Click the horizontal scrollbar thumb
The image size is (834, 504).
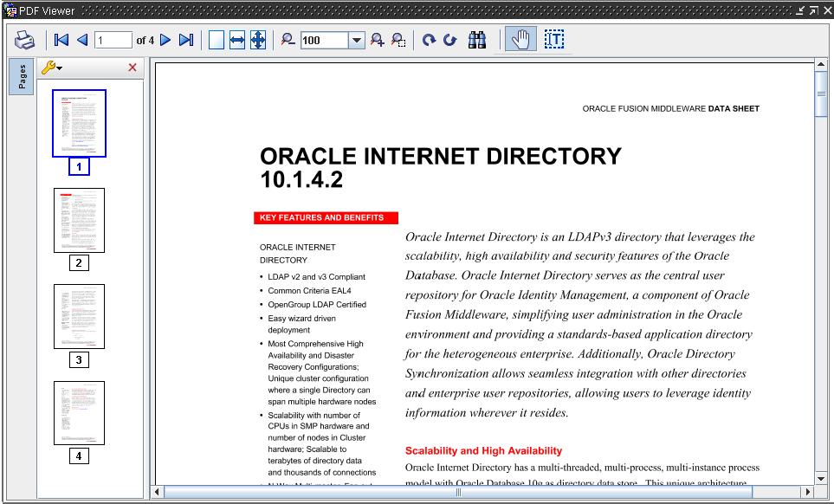point(458,492)
